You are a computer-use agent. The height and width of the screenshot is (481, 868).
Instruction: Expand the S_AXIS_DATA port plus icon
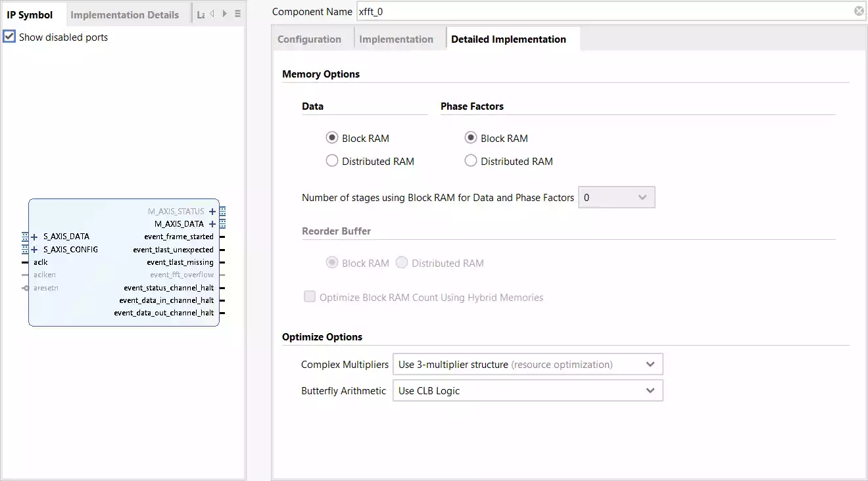coord(34,237)
